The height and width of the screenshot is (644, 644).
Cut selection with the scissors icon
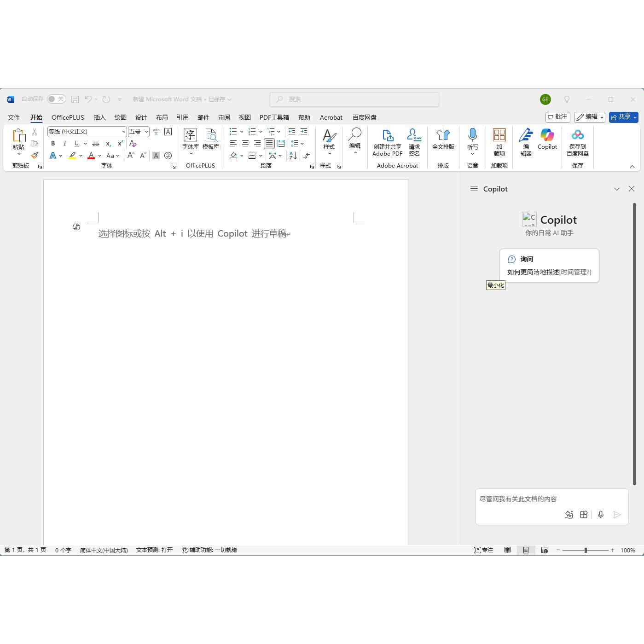pos(35,132)
